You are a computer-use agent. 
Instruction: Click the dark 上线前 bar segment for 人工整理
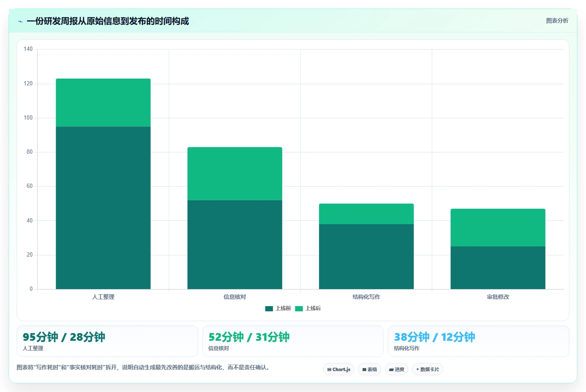(103, 208)
